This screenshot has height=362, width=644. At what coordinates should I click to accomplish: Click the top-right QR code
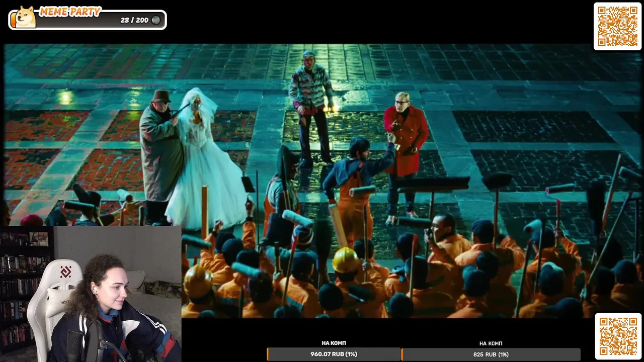(617, 26)
